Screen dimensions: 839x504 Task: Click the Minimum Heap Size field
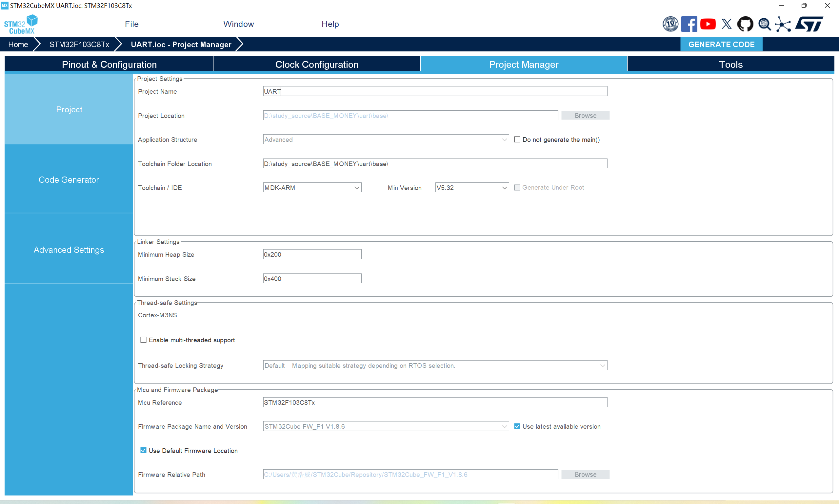coord(312,254)
